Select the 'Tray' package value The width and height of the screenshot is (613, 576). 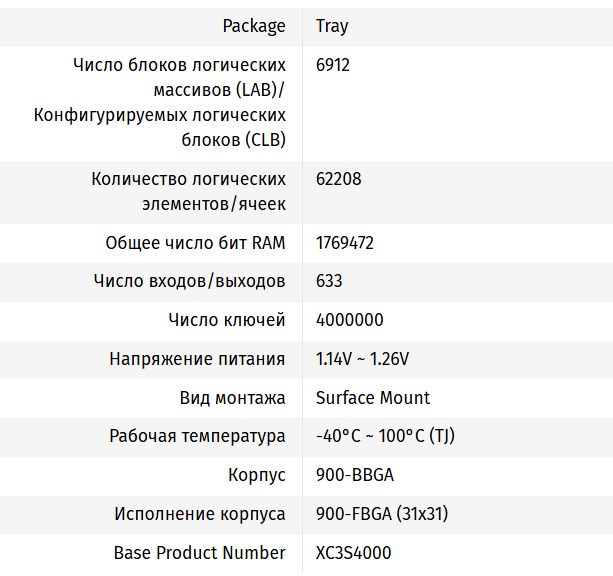tap(332, 26)
